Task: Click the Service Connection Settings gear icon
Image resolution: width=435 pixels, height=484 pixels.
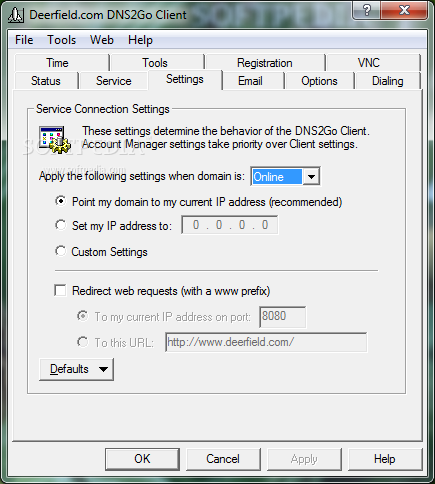Action: (x=55, y=140)
